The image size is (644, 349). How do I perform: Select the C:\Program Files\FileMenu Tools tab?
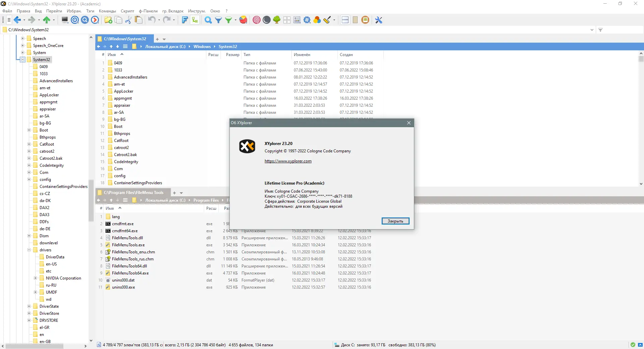133,193
